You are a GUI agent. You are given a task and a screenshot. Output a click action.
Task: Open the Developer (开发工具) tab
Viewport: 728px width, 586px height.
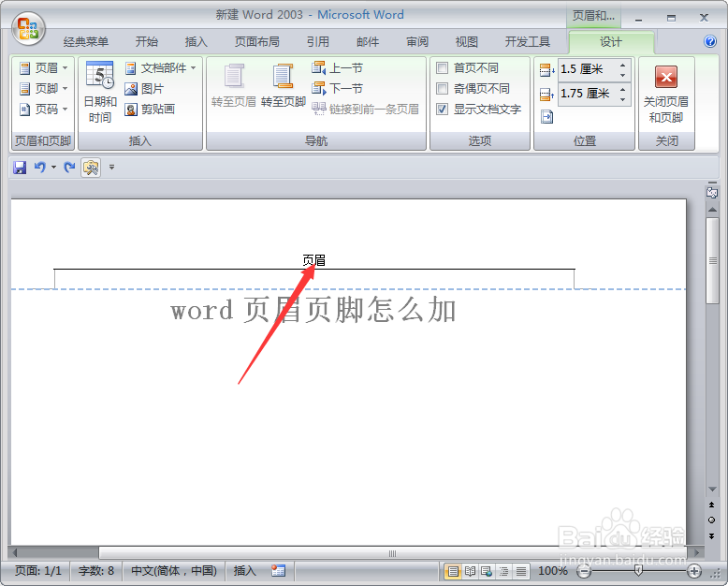pyautogui.click(x=528, y=42)
